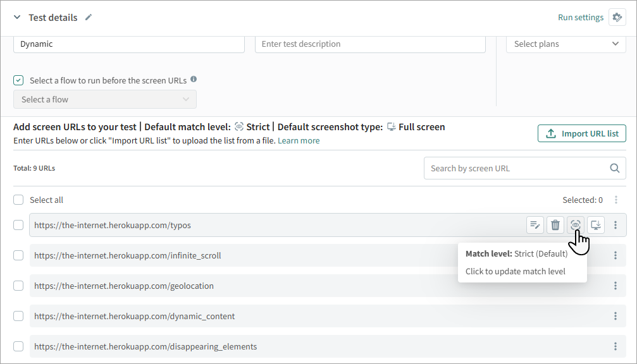The image size is (637, 364).
Task: Tick checkbox for infinite_scroll URL
Action: [x=19, y=255]
